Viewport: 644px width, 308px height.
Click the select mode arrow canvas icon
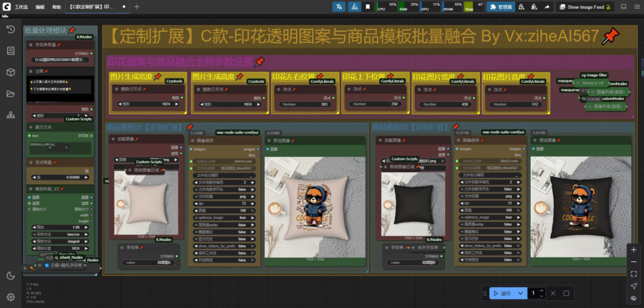pyautogui.click(x=633, y=286)
